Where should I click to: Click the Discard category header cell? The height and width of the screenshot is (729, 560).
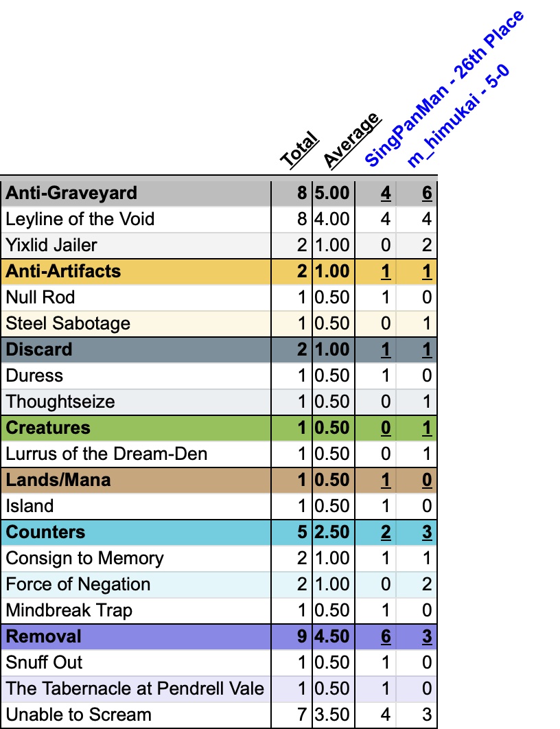pos(39,349)
